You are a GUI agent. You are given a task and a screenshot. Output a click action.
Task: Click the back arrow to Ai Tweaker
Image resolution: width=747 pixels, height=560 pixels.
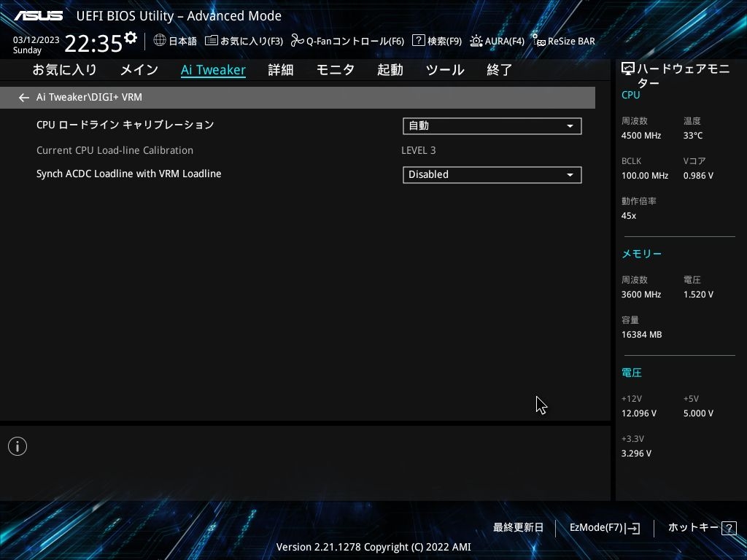coord(24,98)
